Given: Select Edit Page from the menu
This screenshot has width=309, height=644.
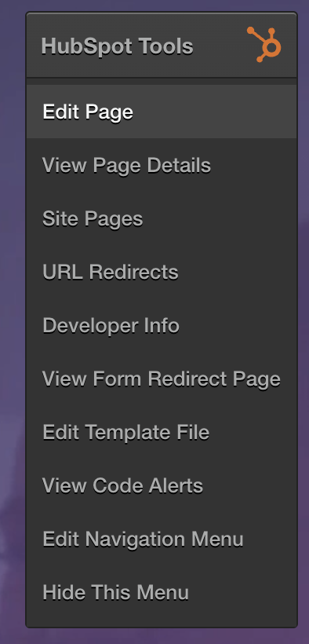Looking at the screenshot, I should [162, 112].
